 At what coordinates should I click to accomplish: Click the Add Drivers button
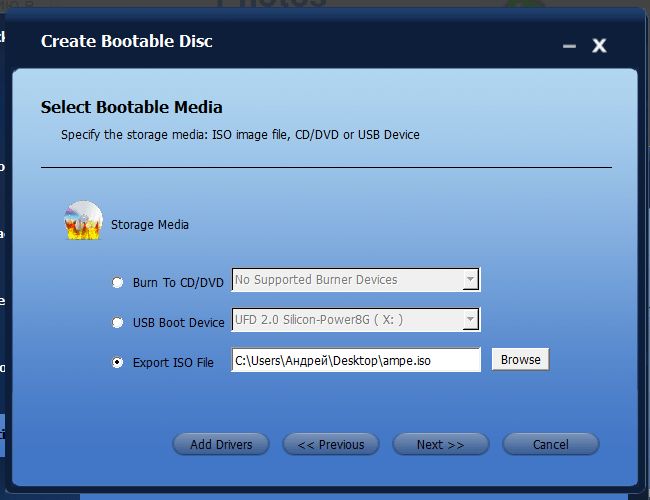pyautogui.click(x=221, y=444)
